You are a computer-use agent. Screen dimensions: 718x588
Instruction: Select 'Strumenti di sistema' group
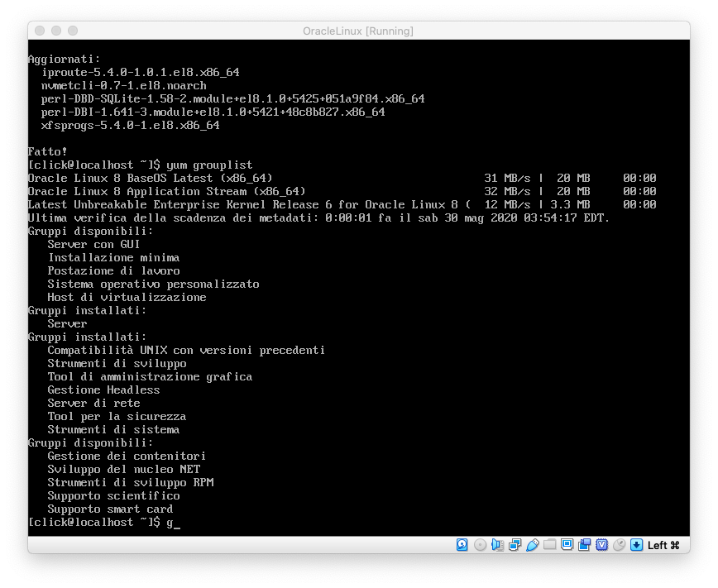[113, 431]
